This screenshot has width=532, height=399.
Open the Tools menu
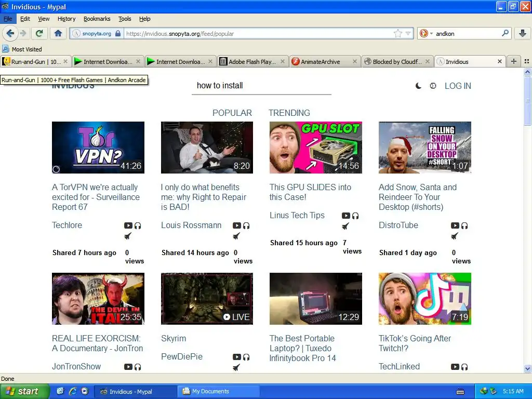pos(125,19)
